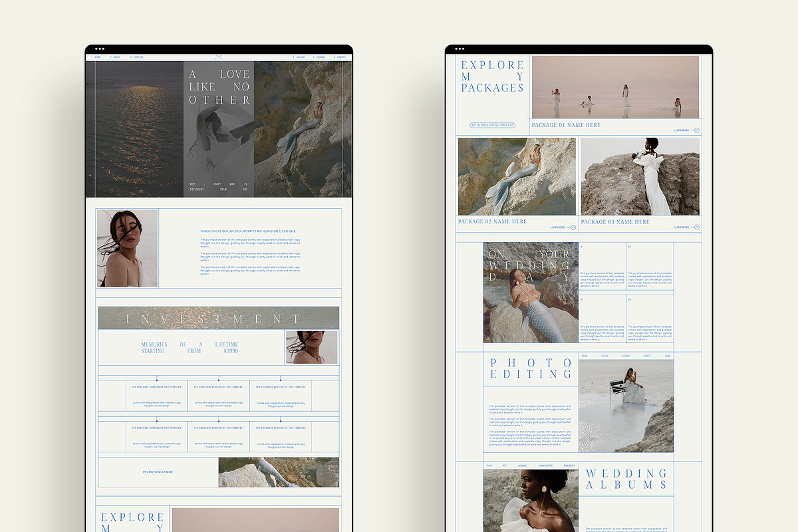Select the 'Package 03 Name Here' title
This screenshot has height=532, width=798.
[615, 221]
